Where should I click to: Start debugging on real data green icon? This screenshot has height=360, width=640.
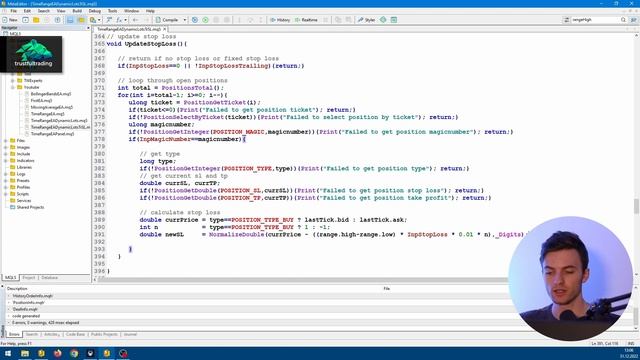tap(205, 20)
